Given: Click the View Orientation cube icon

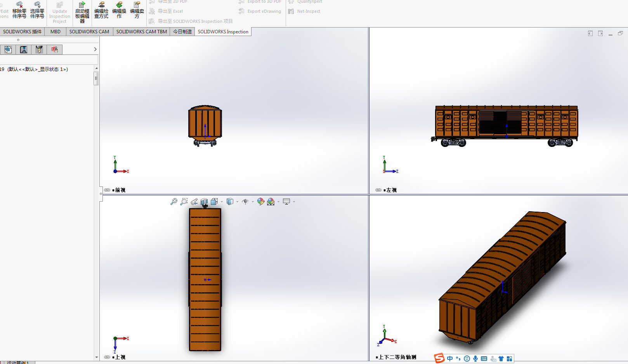Looking at the screenshot, I should click(214, 202).
